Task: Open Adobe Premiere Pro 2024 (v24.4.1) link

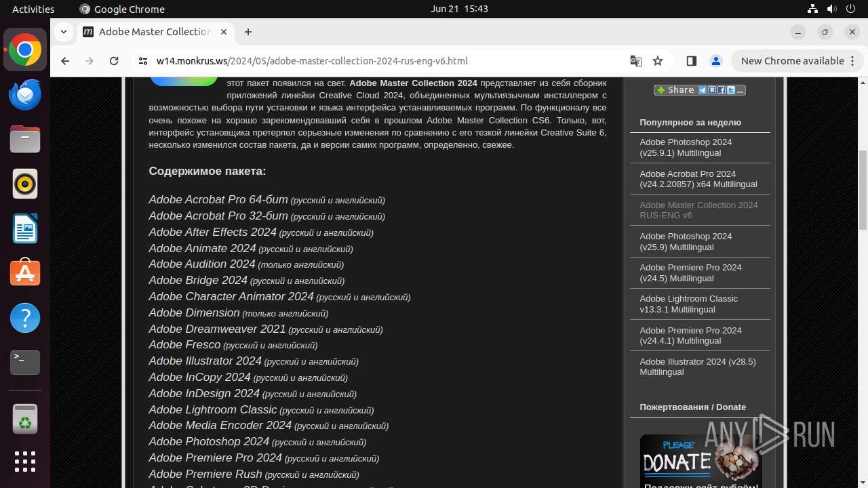Action: pyautogui.click(x=690, y=335)
